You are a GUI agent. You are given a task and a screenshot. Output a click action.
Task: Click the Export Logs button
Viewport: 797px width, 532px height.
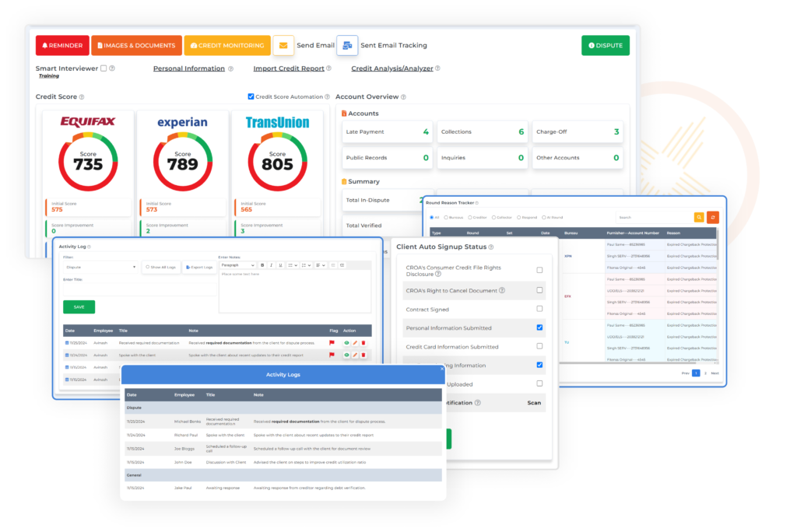(198, 266)
